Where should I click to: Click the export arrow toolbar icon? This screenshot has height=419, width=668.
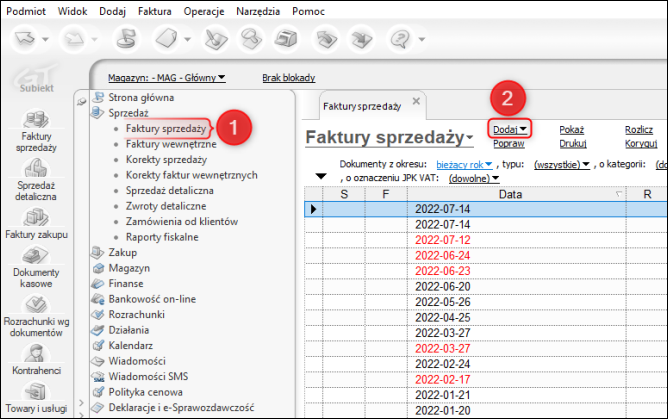[x=361, y=39]
